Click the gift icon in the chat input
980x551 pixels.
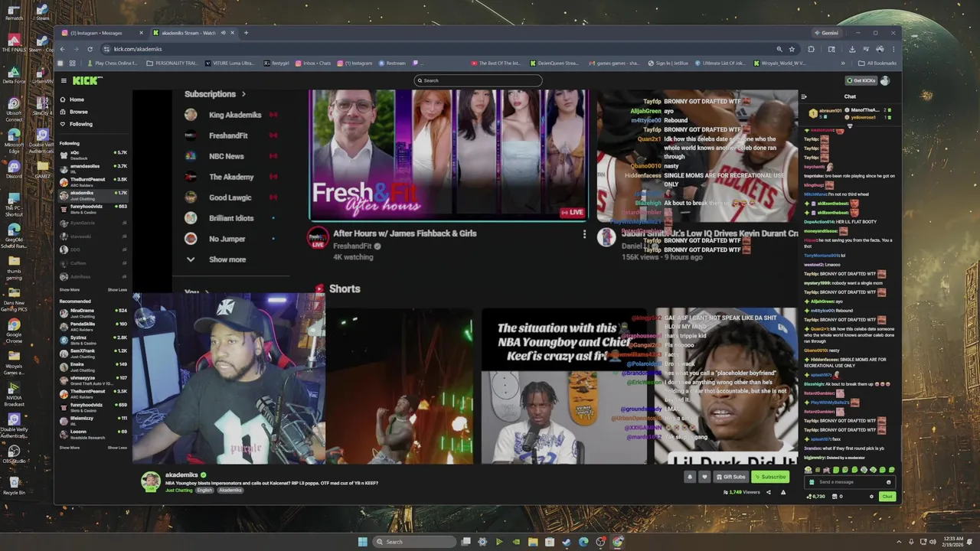point(812,482)
